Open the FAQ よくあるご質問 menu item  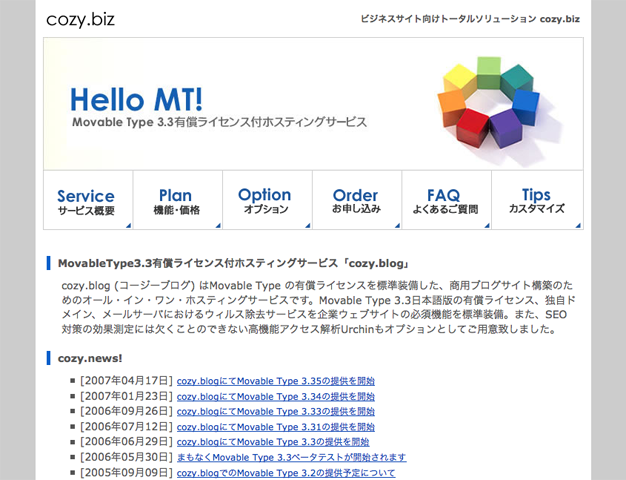(x=446, y=200)
